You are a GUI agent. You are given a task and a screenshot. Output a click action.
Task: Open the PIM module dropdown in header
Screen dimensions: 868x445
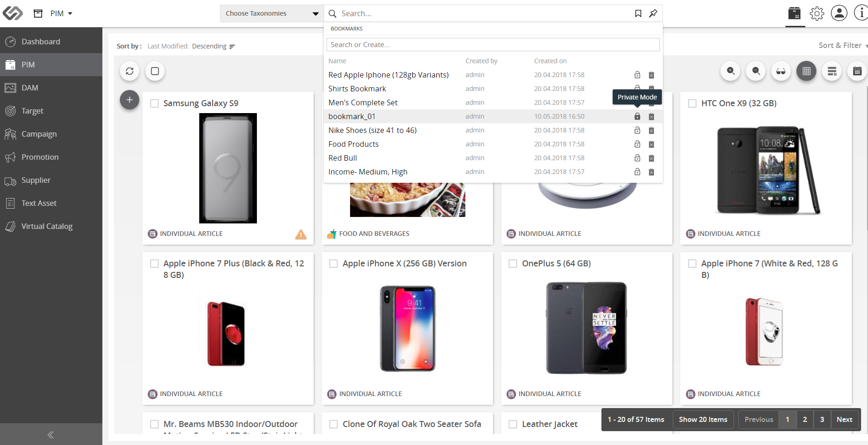61,13
